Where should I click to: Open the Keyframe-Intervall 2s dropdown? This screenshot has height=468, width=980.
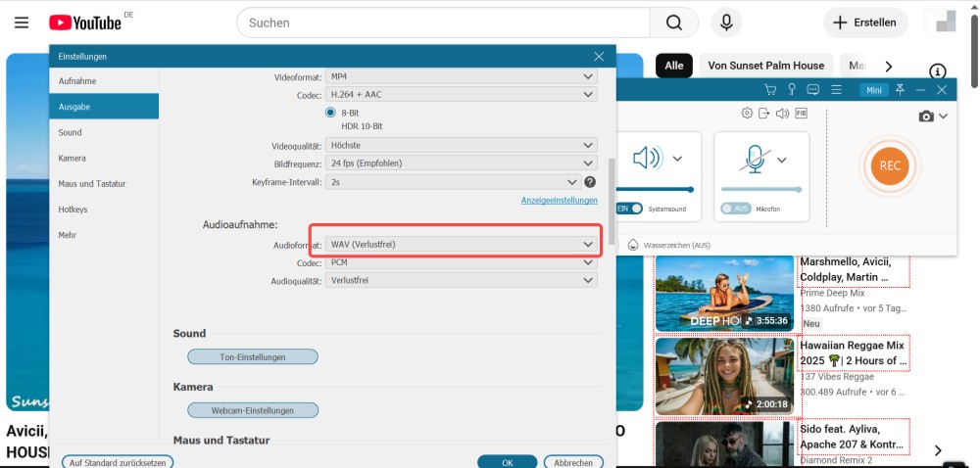[453, 182]
